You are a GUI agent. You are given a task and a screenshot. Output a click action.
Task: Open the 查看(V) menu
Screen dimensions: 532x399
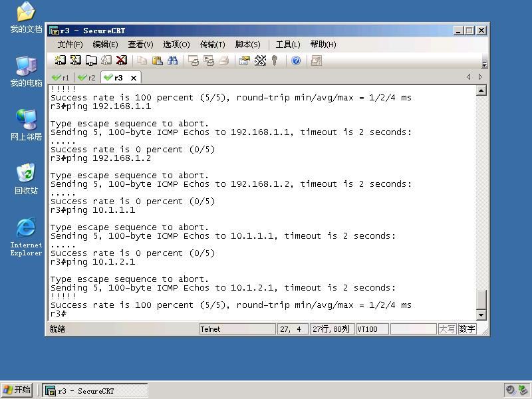tap(140, 45)
